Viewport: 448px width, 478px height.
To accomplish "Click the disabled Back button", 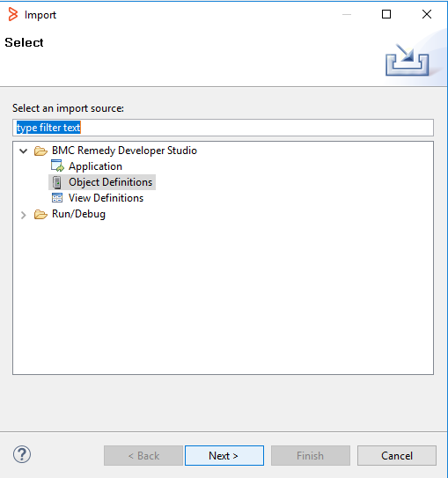I will 143,455.
